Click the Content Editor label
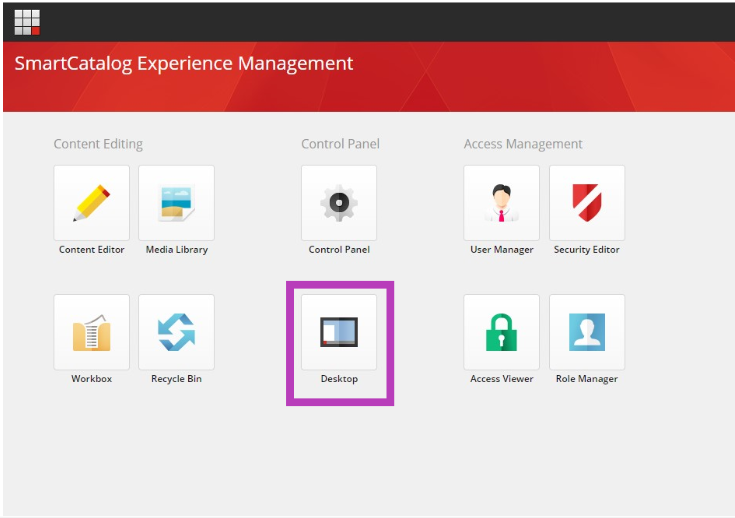This screenshot has height=518, width=735. (x=91, y=249)
